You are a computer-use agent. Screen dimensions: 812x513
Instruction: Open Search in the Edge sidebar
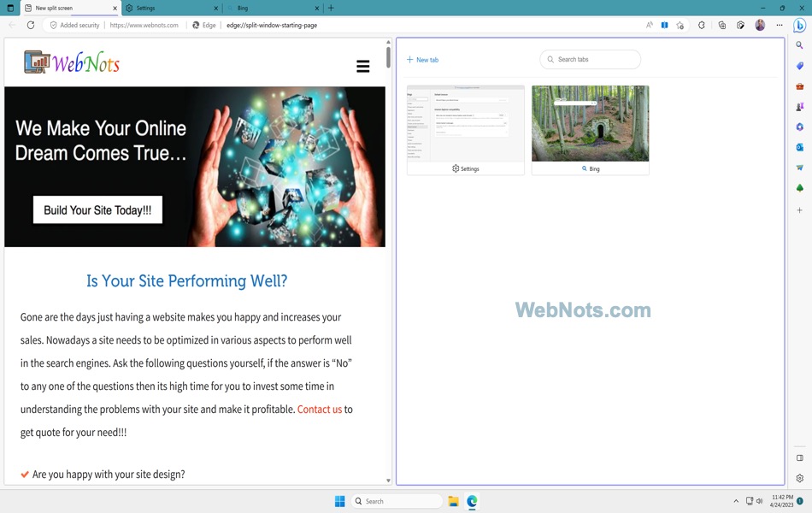point(799,44)
